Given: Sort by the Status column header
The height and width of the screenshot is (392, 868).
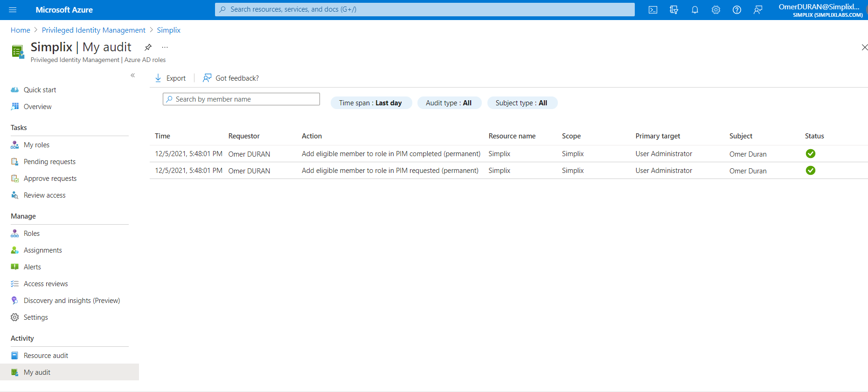Looking at the screenshot, I should coord(814,136).
